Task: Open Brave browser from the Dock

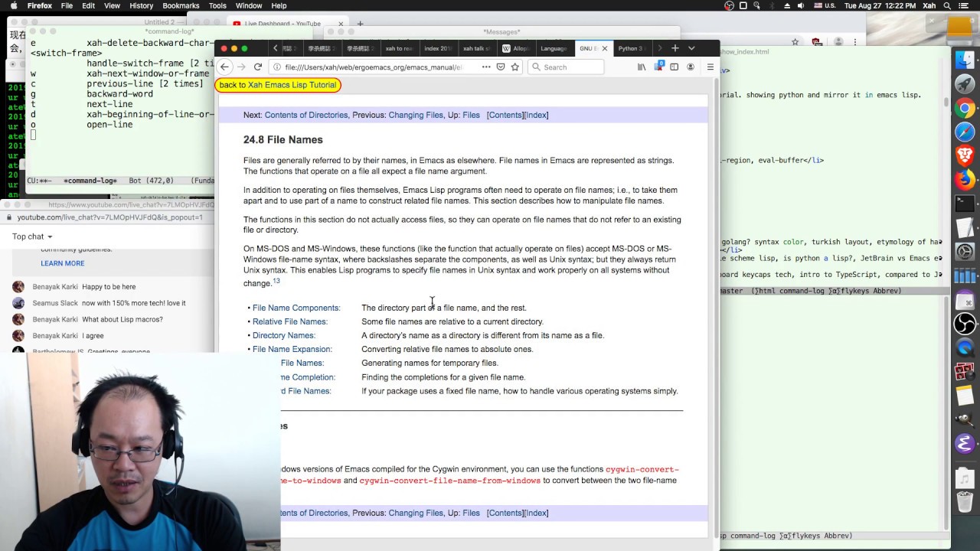Action: pos(965,156)
